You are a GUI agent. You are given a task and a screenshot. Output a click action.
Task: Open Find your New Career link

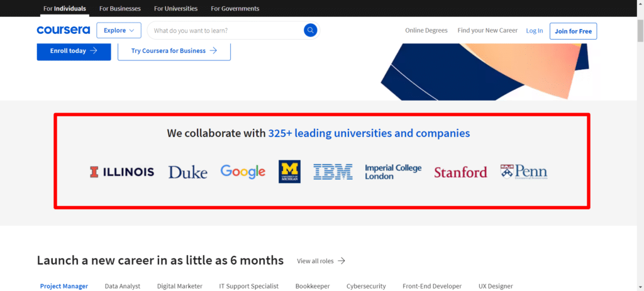tap(487, 30)
